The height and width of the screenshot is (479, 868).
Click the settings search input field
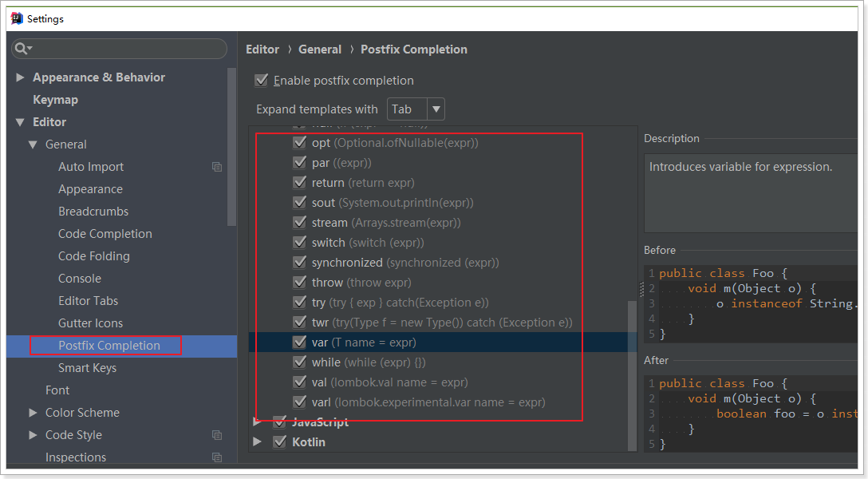[128, 49]
